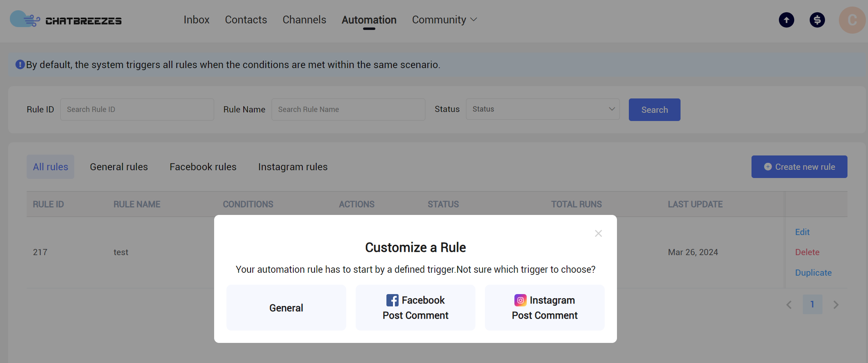Open the user avatar C
The width and height of the screenshot is (868, 363).
(852, 20)
